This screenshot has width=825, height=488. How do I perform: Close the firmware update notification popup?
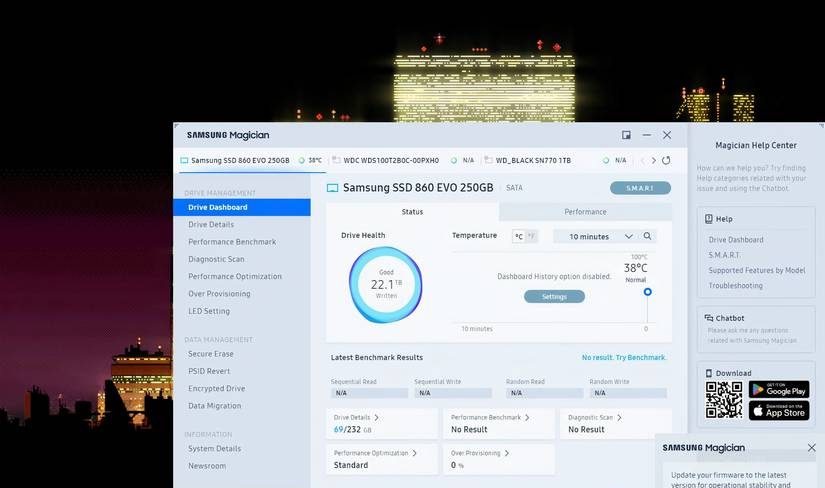811,447
